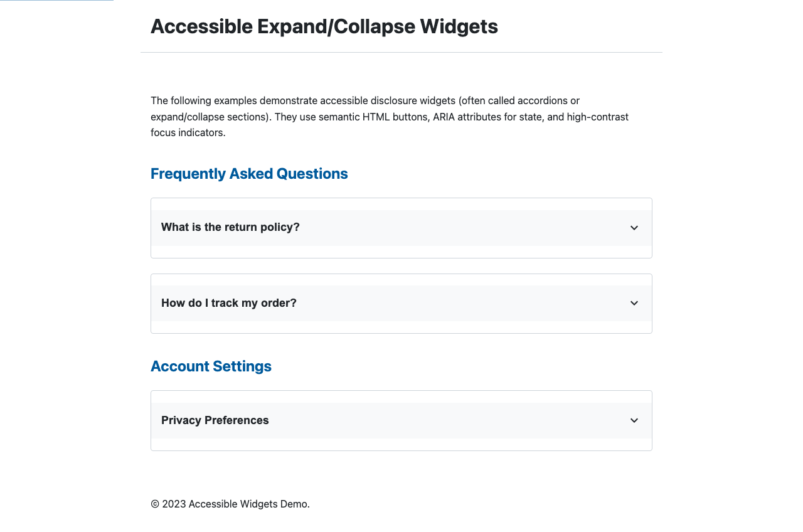Click the blue progress bar at the top edge
The height and width of the screenshot is (532, 803).
[x=56, y=1]
